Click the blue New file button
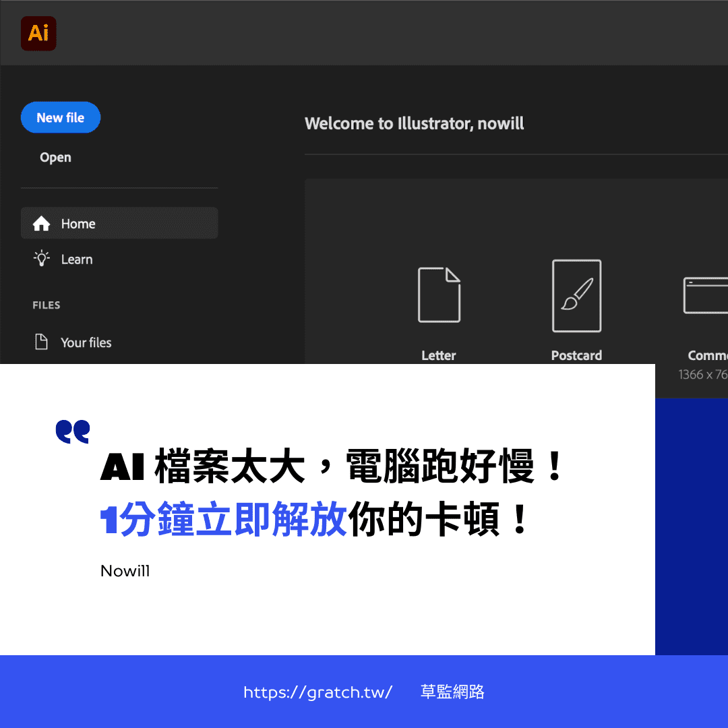The height and width of the screenshot is (728, 728). (61, 118)
